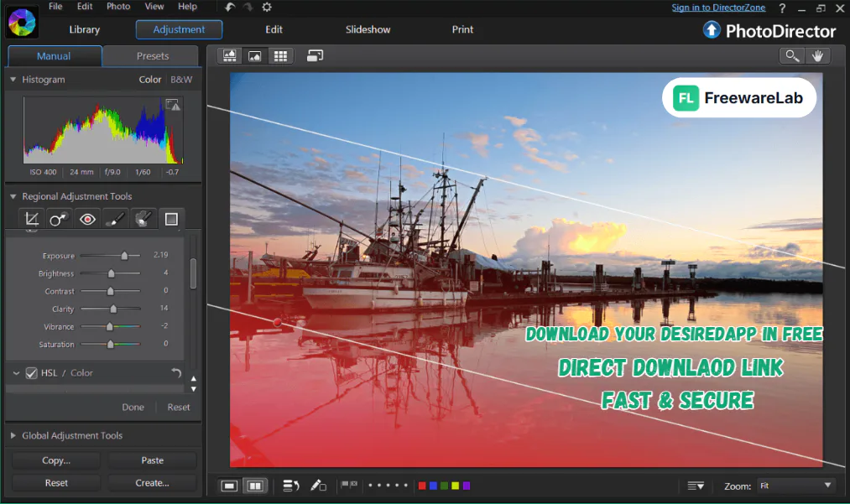Select the Gradient Mask tool
The width and height of the screenshot is (850, 504).
pos(171,219)
